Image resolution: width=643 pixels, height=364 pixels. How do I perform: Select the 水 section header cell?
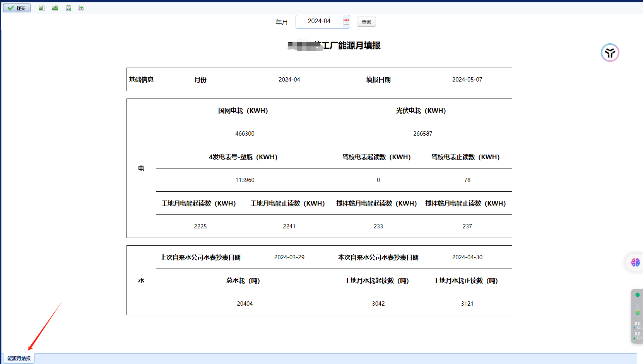141,281
